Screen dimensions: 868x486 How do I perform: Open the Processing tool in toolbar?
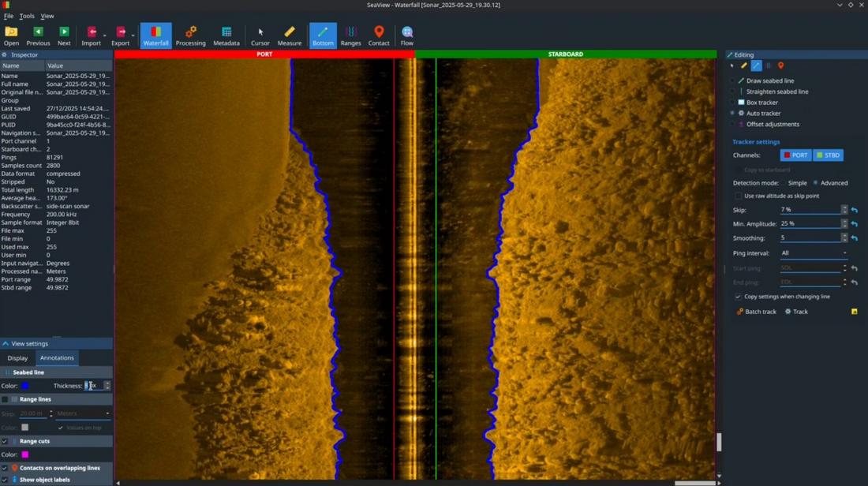pyautogui.click(x=190, y=36)
